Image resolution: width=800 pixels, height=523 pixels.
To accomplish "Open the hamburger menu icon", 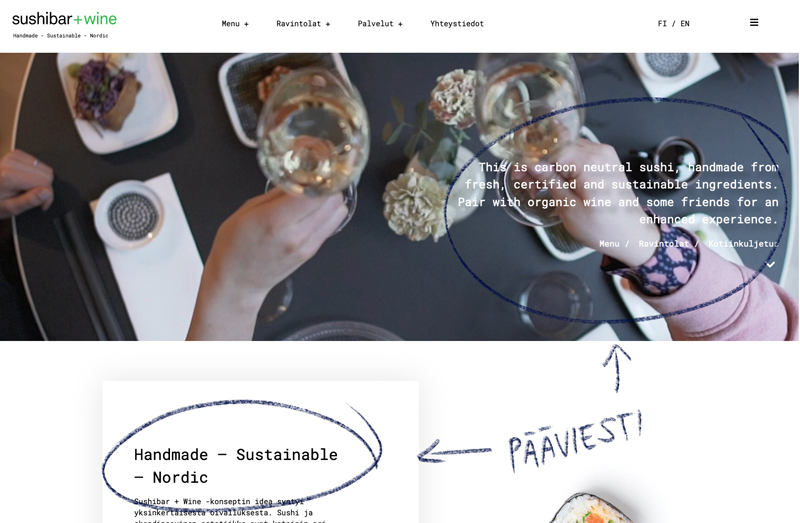I will pos(754,22).
